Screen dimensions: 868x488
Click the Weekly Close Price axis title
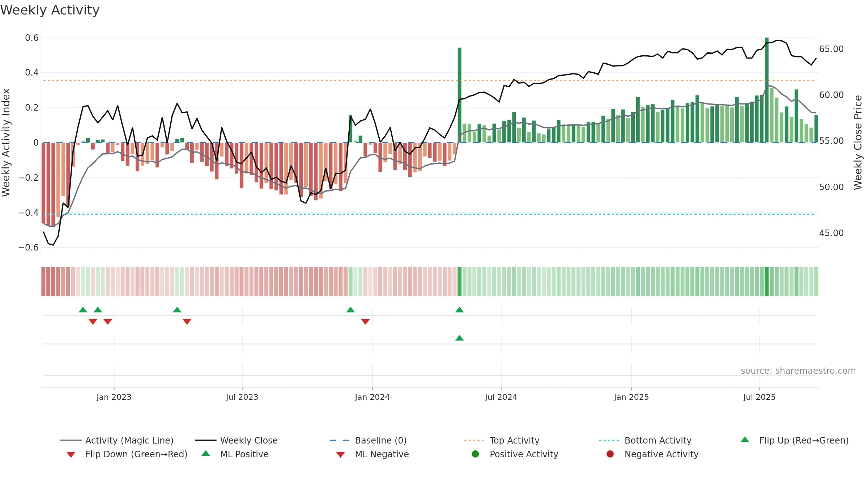tap(858, 142)
